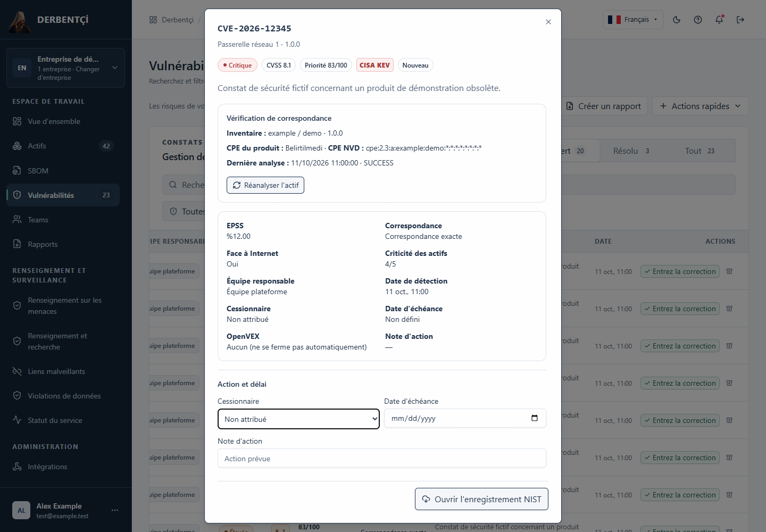Click the Réanalyser l'actif button

coord(265,185)
